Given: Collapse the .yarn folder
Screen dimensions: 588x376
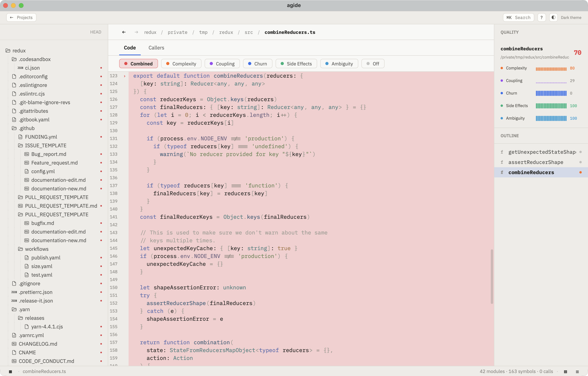Looking at the screenshot, I should tap(14, 309).
